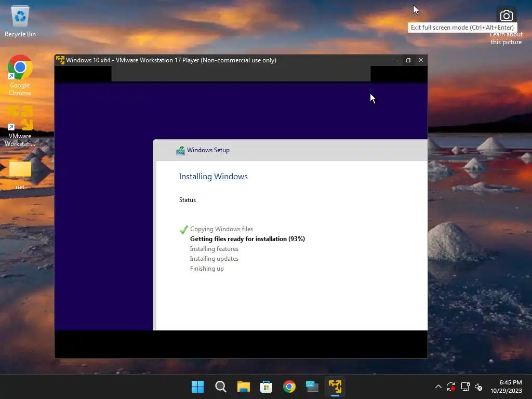The width and height of the screenshot is (532, 399).
Task: Click the Installing updates step
Action: click(214, 259)
